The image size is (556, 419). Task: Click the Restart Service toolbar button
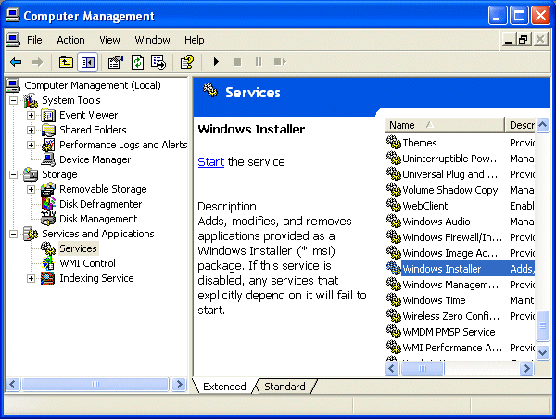(280, 62)
